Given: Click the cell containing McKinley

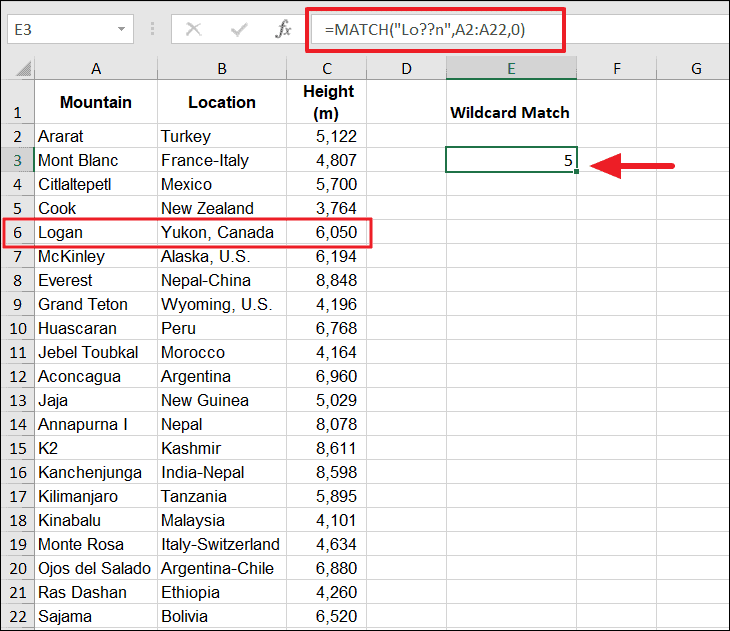Looking at the screenshot, I should (x=96, y=256).
